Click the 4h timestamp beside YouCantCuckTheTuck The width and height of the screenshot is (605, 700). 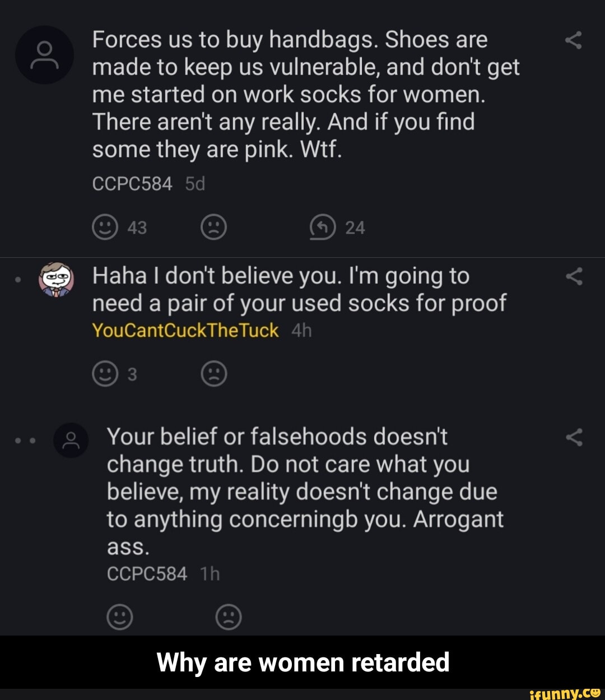click(x=301, y=331)
